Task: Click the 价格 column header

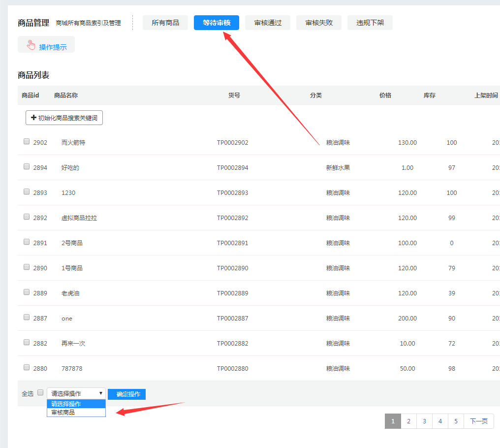Action: 385,95
